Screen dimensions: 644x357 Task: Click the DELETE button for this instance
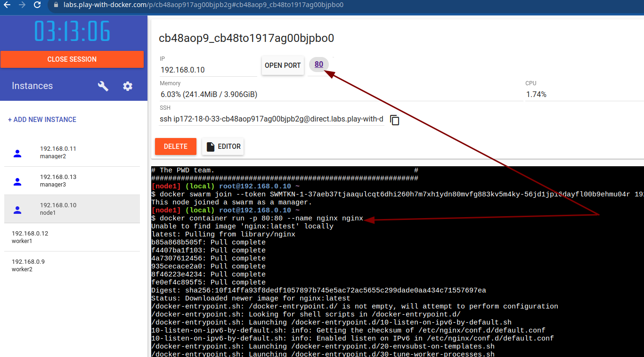(x=175, y=146)
